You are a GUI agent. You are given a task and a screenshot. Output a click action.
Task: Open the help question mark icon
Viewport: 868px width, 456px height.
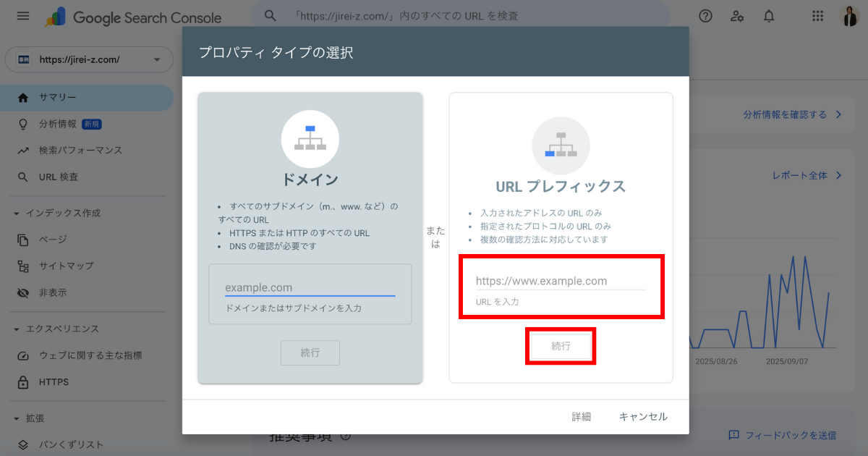pos(706,16)
